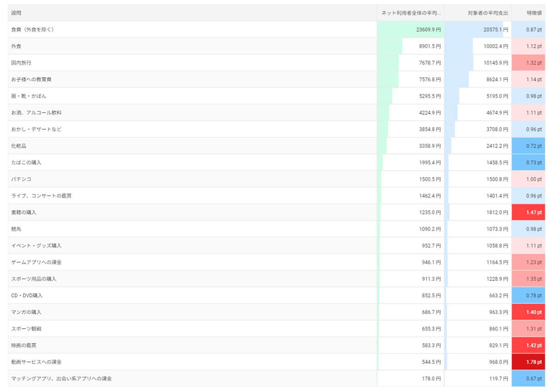This screenshot has height=392, width=554.
Task: Click the 1.42 pt 映画の鑑賞 value
Action: click(529, 345)
